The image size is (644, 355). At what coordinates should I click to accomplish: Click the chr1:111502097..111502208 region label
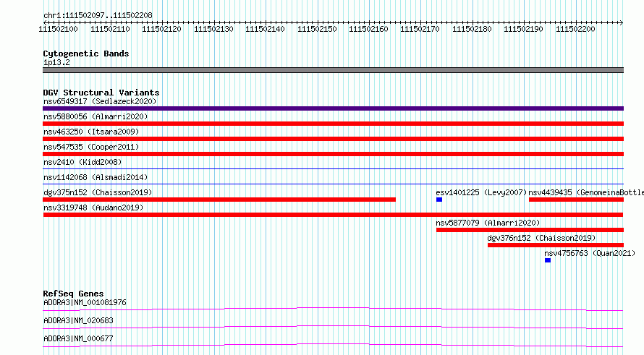point(98,15)
